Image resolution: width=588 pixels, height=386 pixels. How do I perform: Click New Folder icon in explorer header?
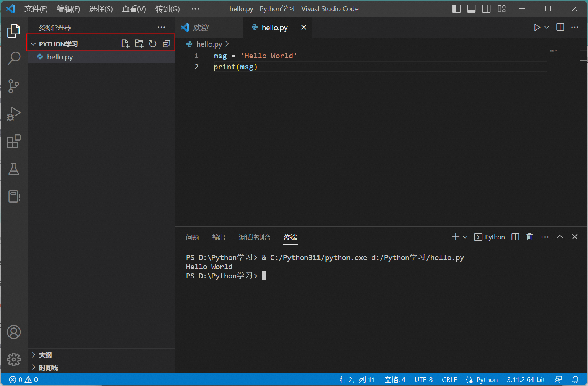tap(139, 44)
